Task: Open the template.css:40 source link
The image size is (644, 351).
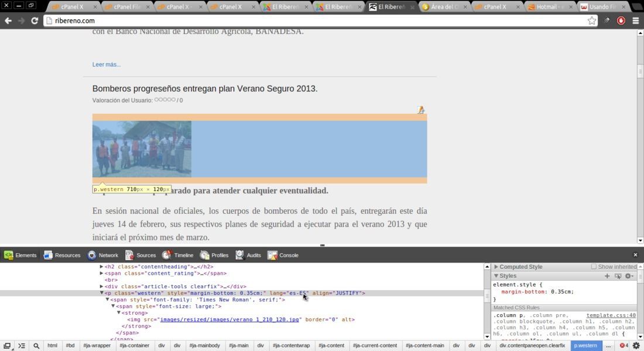Action: coord(611,315)
